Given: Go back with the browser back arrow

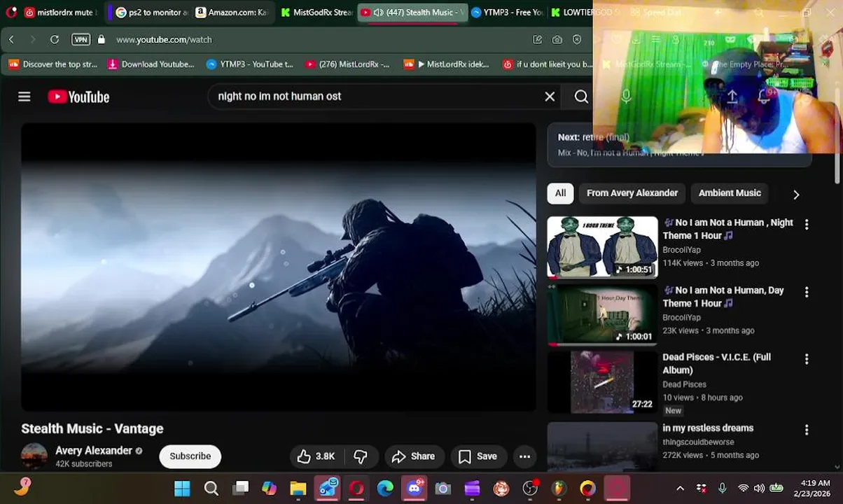Looking at the screenshot, I should point(11,40).
